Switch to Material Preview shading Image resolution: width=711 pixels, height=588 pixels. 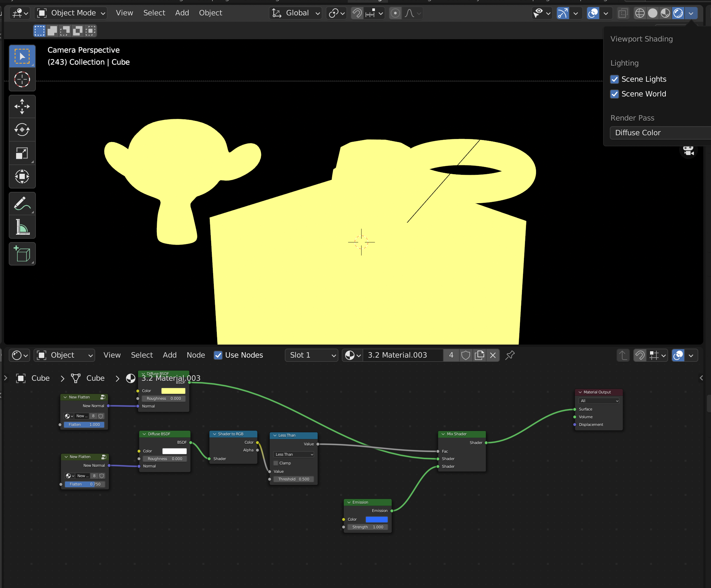click(665, 13)
